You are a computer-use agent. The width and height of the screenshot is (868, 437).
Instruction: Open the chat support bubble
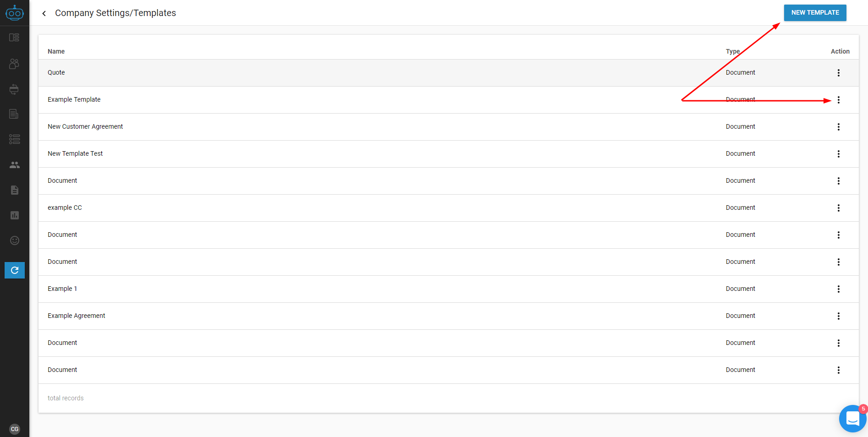(853, 418)
